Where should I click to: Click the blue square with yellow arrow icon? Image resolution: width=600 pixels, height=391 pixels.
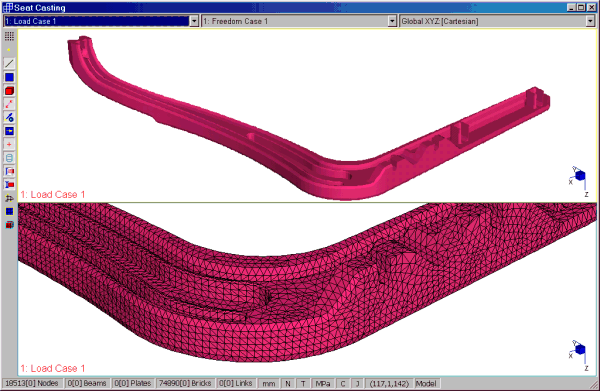pos(9,131)
